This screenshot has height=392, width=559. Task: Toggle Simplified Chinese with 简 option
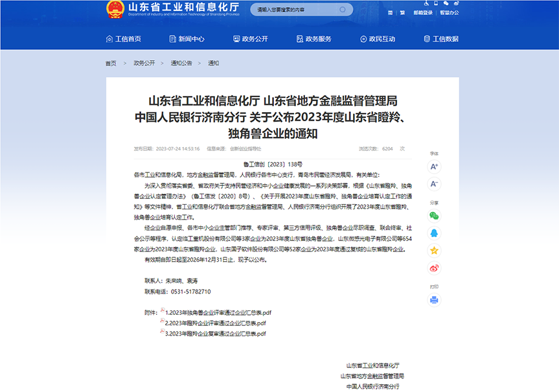391,12
